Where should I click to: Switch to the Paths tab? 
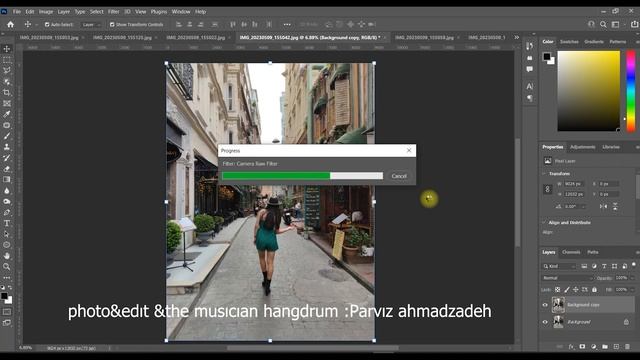pos(593,252)
